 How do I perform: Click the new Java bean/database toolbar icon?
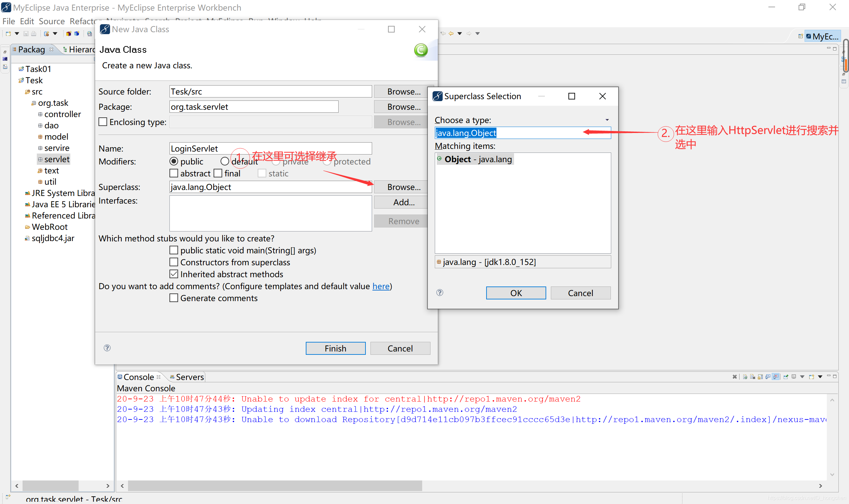[46, 33]
